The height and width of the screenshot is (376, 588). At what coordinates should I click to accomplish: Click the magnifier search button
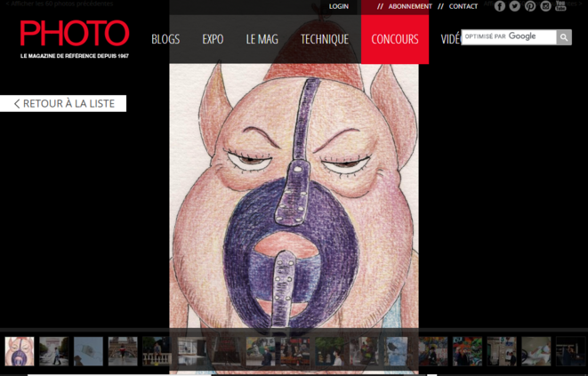coord(564,37)
